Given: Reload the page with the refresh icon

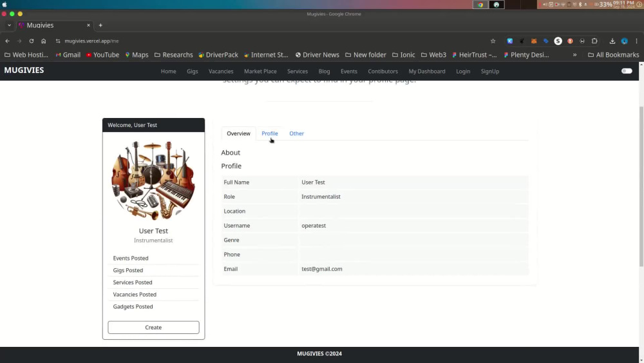Looking at the screenshot, I should [31, 41].
